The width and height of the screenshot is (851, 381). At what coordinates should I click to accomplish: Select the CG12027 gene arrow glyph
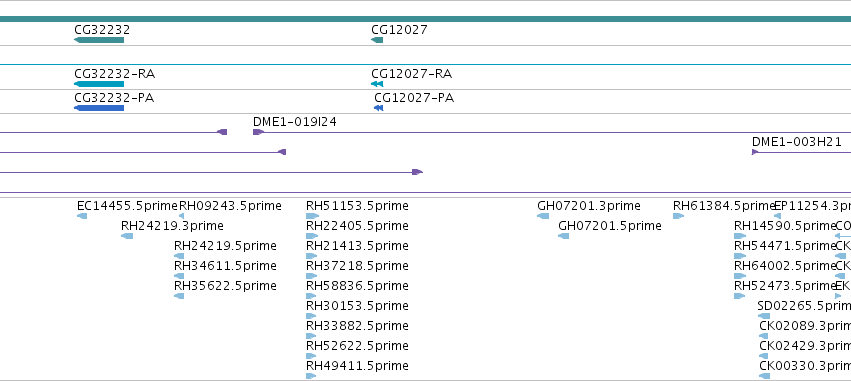[377, 40]
